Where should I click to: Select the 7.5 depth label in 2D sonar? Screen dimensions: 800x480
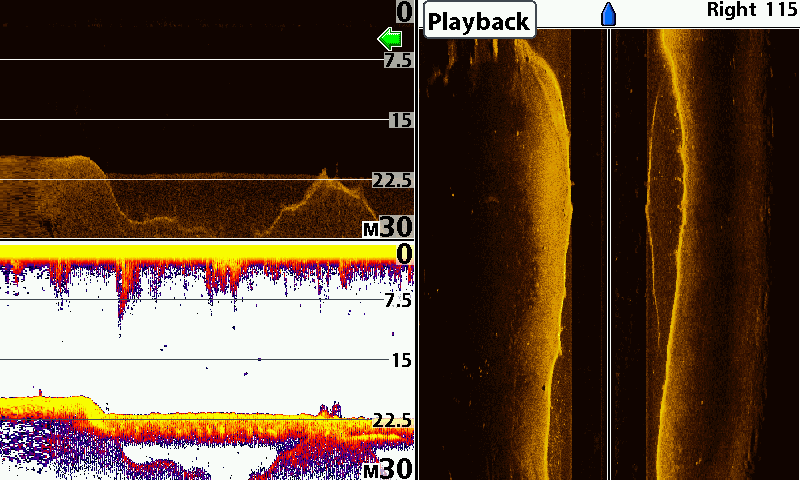pos(398,300)
